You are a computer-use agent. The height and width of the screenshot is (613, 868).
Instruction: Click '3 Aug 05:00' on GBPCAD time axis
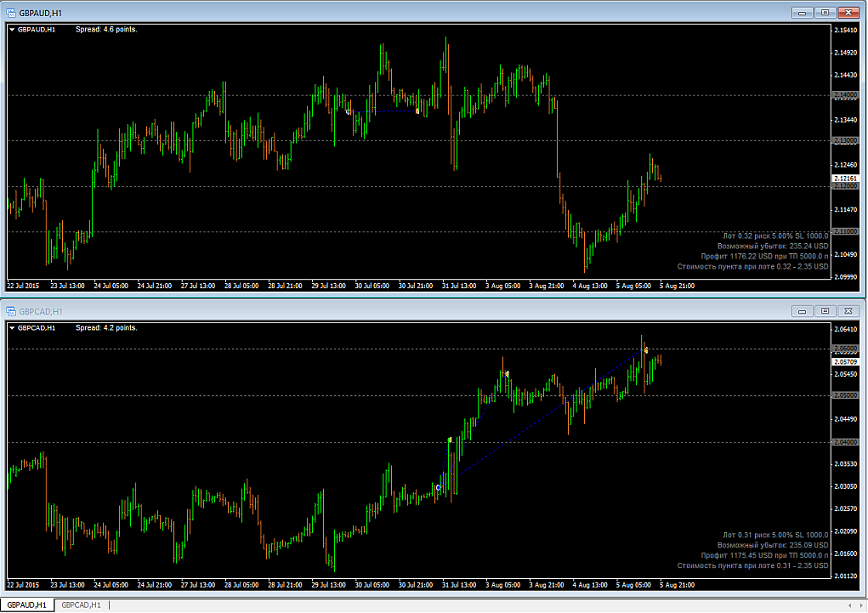502,585
